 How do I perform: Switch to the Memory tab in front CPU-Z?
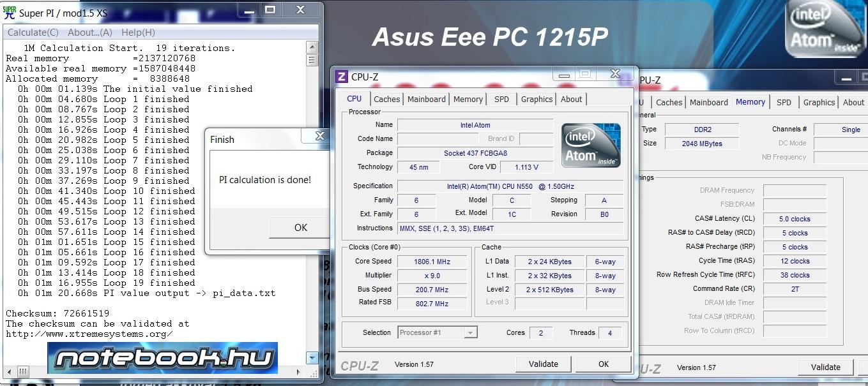(x=468, y=99)
